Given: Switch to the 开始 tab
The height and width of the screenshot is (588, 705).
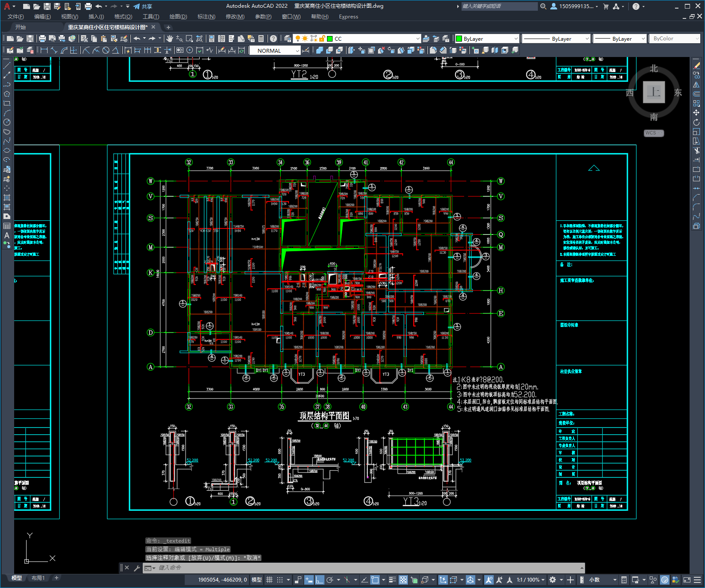Looking at the screenshot, I should 21,27.
